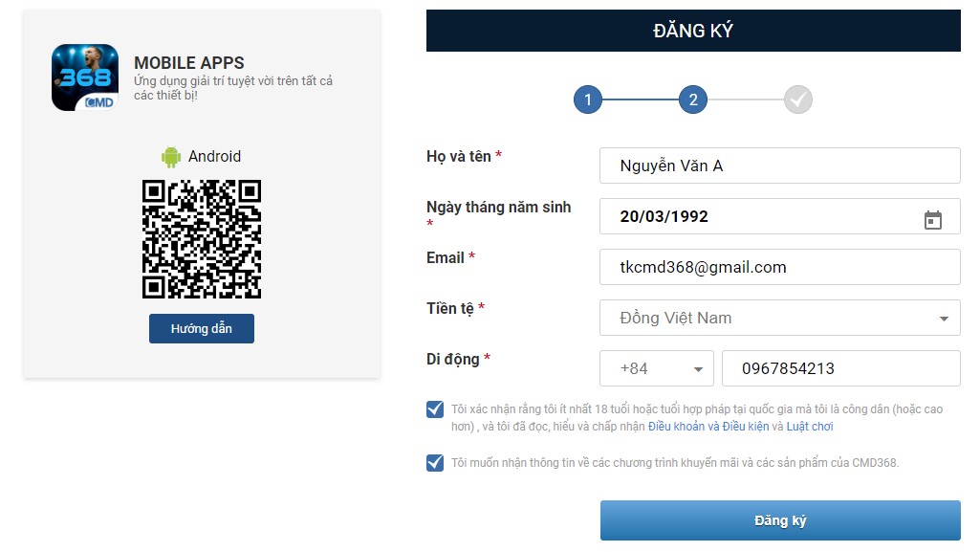The image size is (980, 552).
Task: Click the Android QR code image
Action: [202, 239]
